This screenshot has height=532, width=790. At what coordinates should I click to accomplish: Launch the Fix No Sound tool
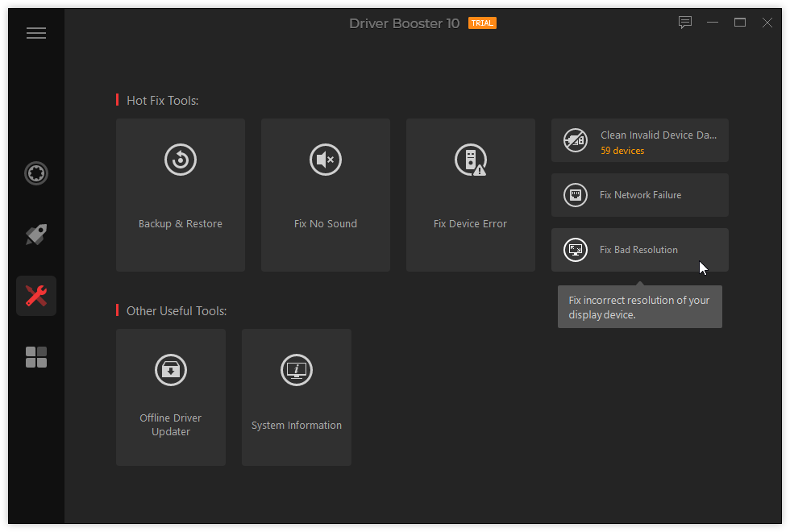click(326, 195)
